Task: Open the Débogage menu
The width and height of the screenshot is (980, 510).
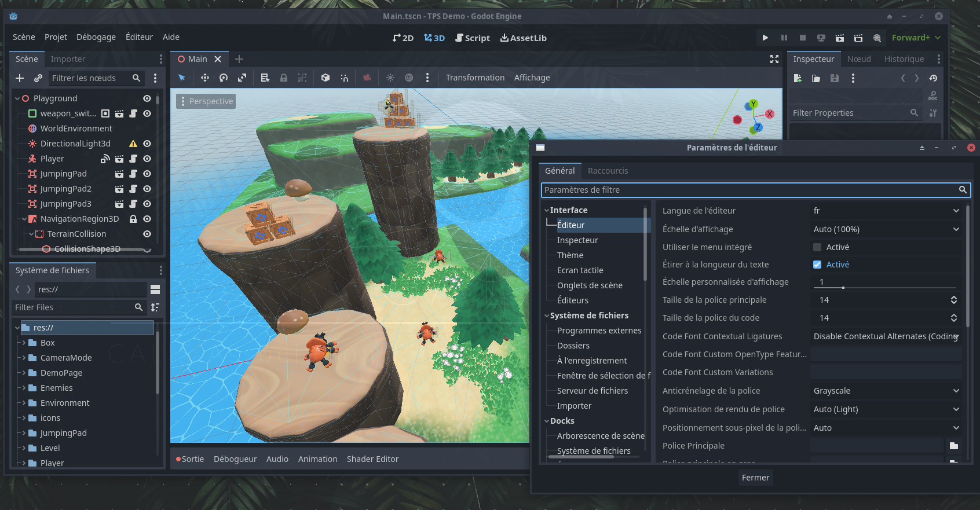Action: click(96, 37)
